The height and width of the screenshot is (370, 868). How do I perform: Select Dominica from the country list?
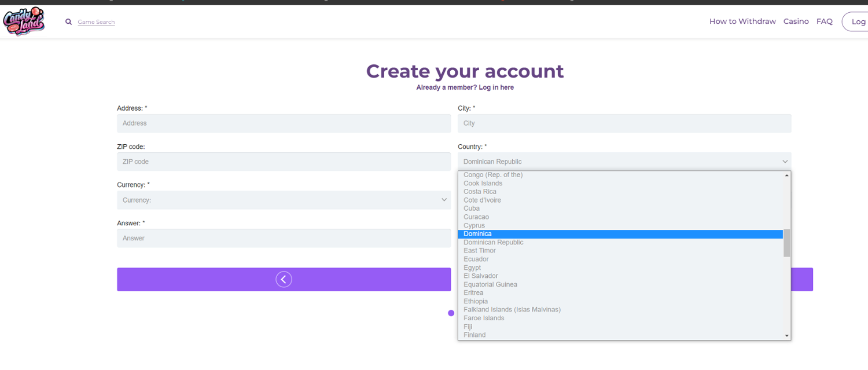[477, 234]
